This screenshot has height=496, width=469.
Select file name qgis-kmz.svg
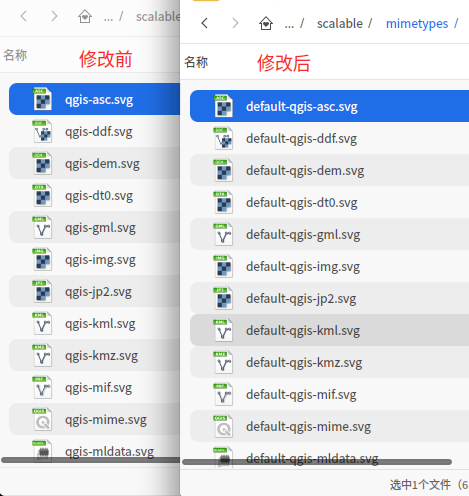click(x=101, y=356)
